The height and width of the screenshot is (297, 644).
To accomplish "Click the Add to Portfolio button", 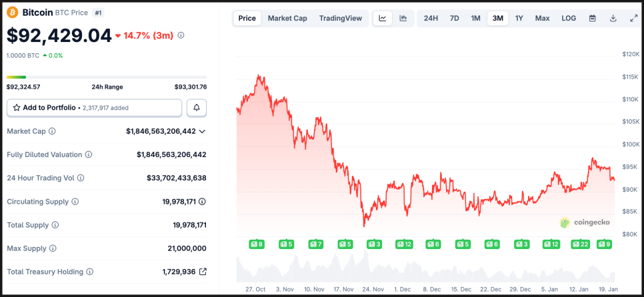I will click(x=94, y=107).
